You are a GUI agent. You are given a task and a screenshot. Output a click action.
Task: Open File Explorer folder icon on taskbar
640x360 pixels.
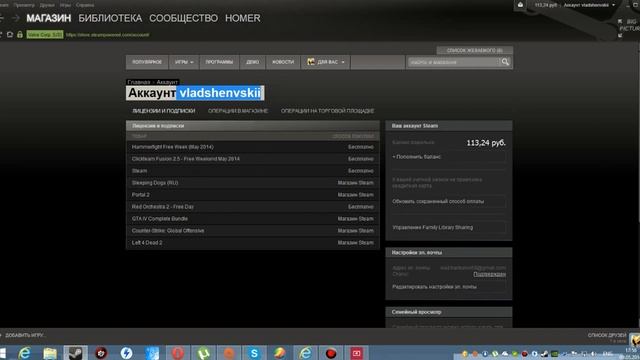[x=50, y=353]
